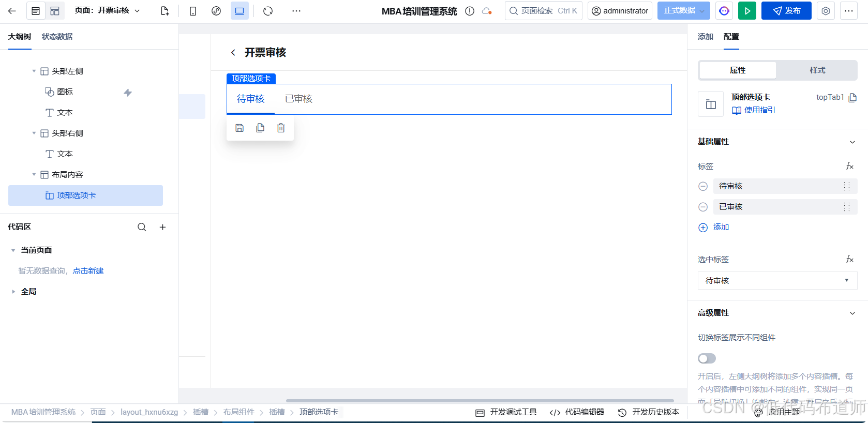The height and width of the screenshot is (423, 868).
Task: Click 点击新建 to create data query
Action: point(88,271)
